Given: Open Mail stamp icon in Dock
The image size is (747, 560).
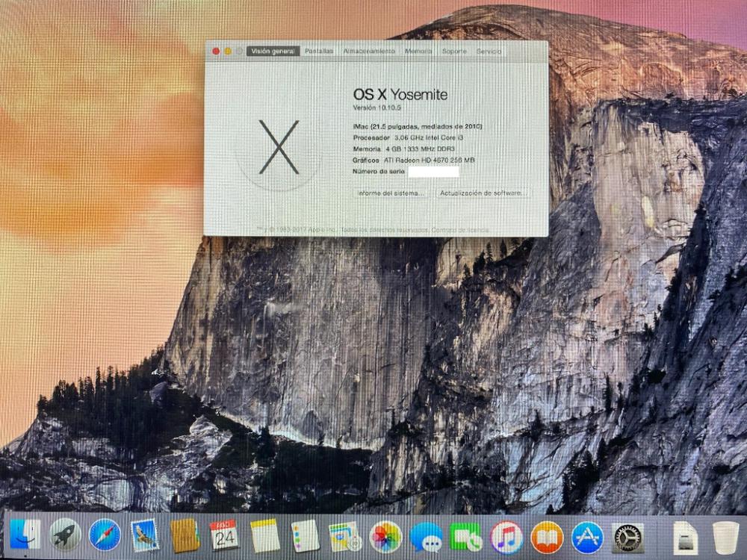Looking at the screenshot, I should click(x=145, y=535).
